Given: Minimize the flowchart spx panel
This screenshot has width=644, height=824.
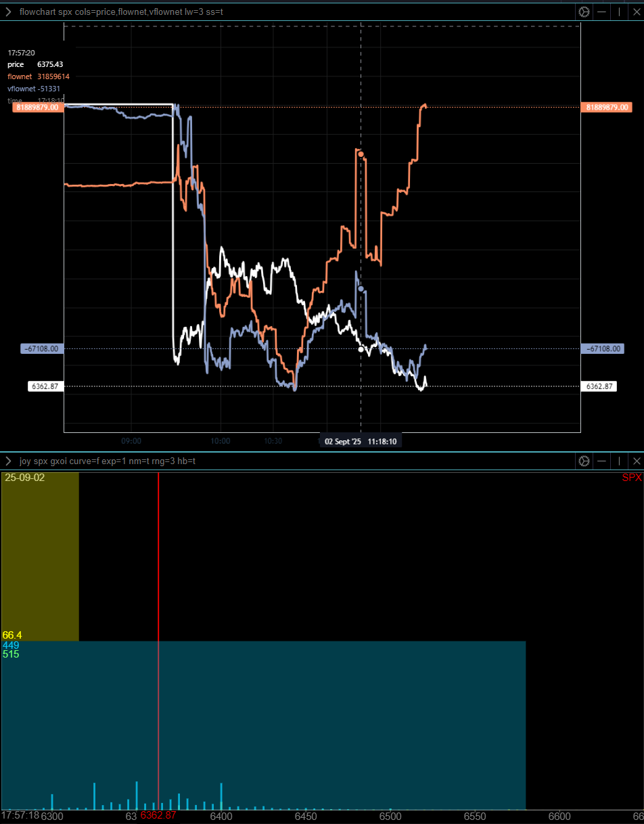Looking at the screenshot, I should (601, 12).
